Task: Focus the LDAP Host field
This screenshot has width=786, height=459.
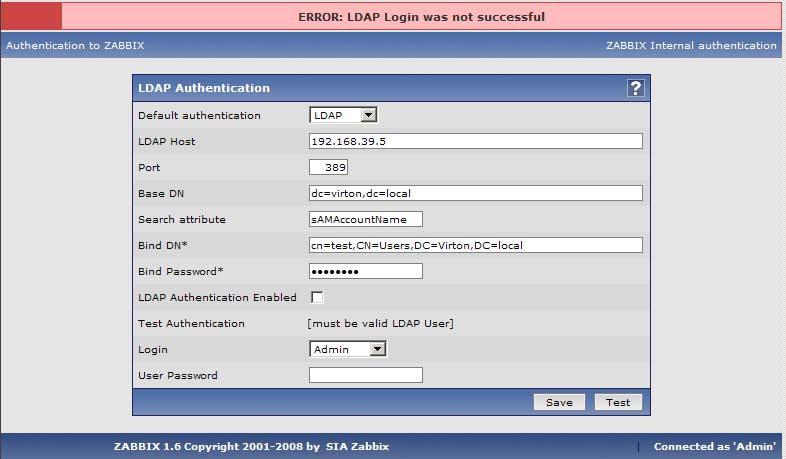Action: pyautogui.click(x=476, y=141)
